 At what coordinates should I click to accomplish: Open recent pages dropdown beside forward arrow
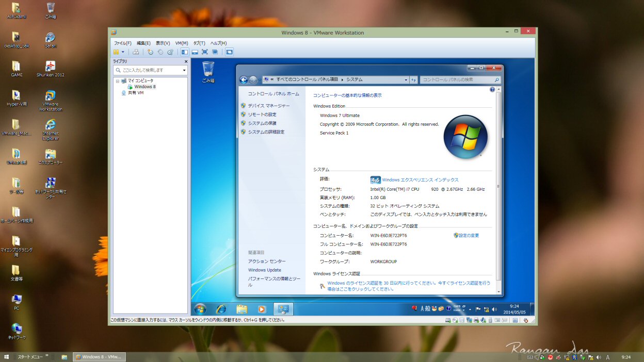point(259,80)
